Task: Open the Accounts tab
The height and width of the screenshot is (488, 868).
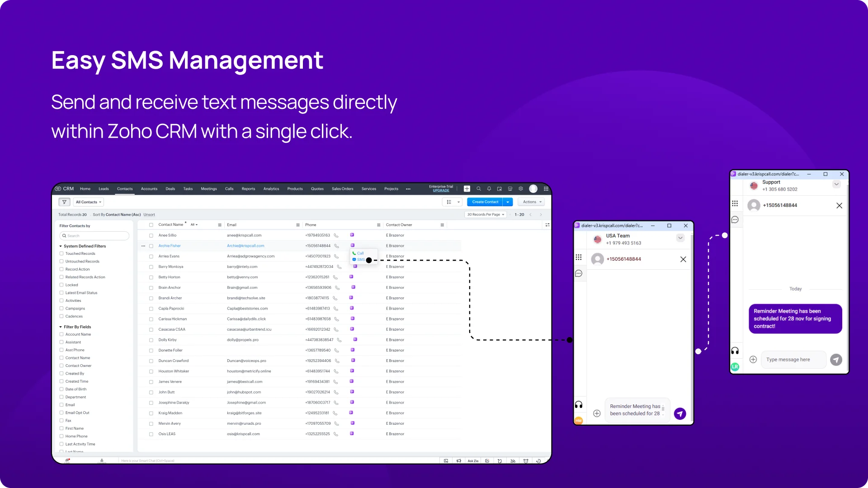Action: [x=149, y=189]
